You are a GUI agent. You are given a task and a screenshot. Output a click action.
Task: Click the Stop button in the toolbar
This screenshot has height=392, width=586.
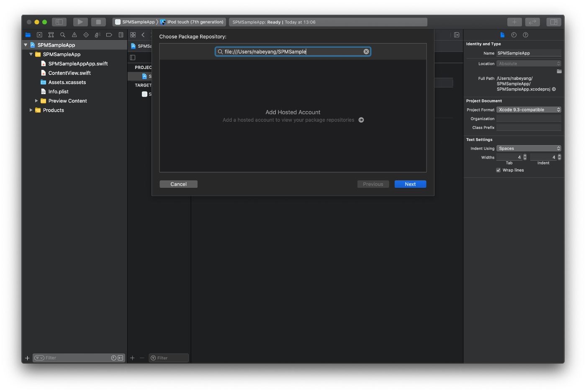click(x=98, y=22)
